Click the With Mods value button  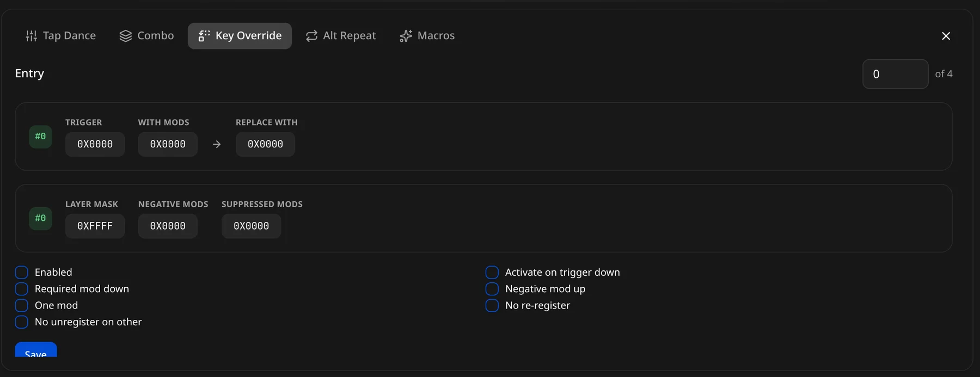tap(168, 144)
